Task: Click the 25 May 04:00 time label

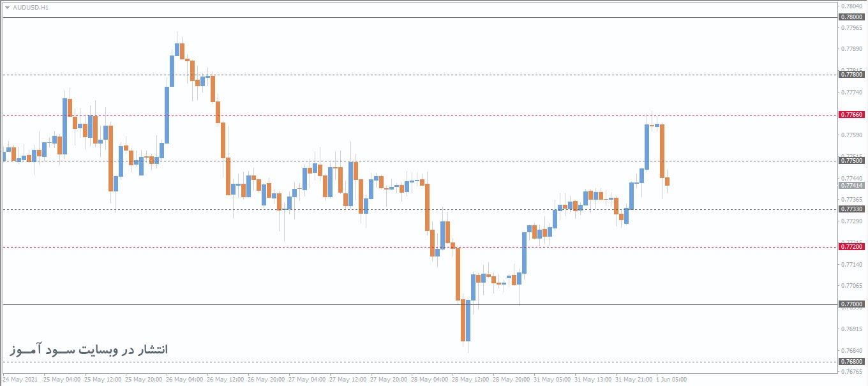Action: (x=62, y=379)
